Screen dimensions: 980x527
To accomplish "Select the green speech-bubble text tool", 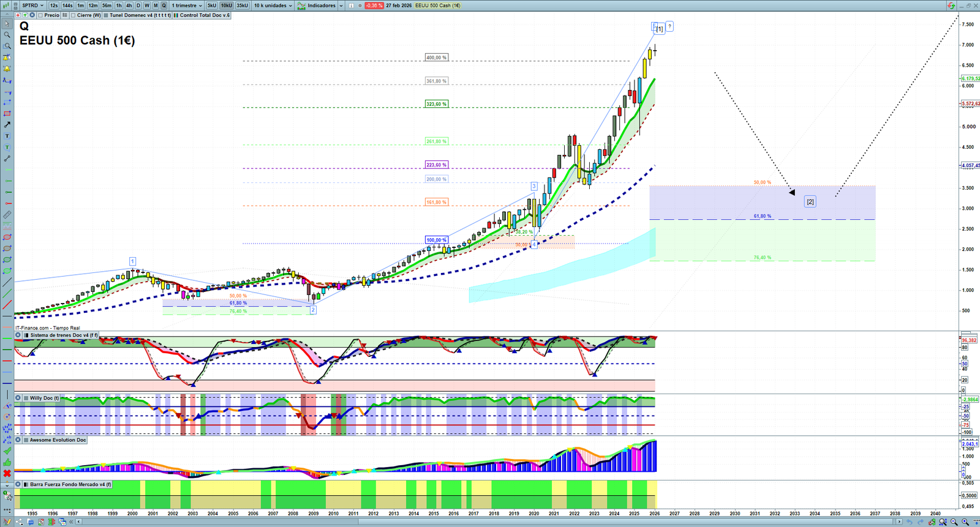I will point(7,147).
